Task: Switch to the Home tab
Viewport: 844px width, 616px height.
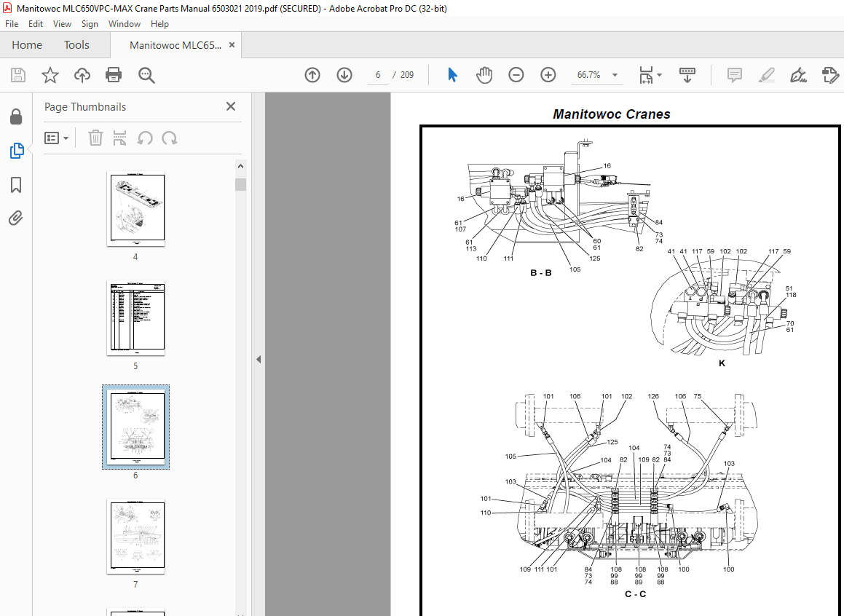Action: (27, 44)
